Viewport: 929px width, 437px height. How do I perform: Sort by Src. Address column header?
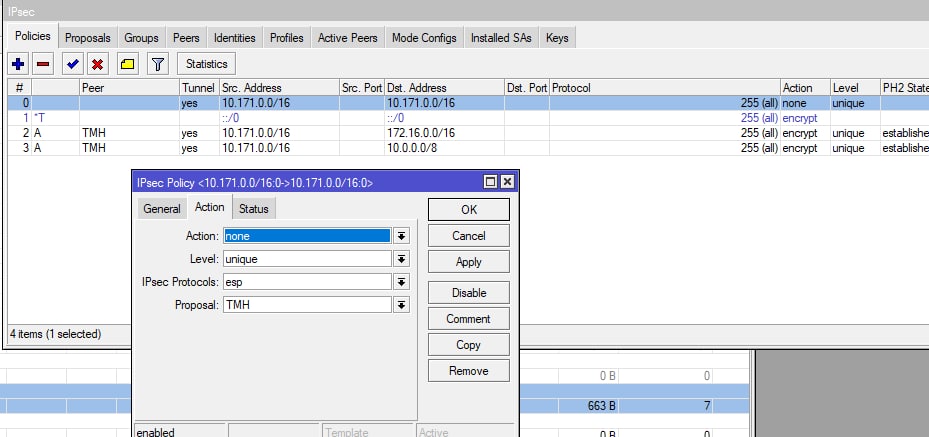[x=279, y=88]
